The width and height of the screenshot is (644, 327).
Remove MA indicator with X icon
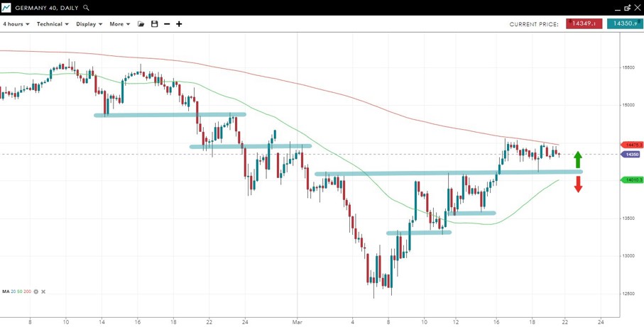pos(43,292)
